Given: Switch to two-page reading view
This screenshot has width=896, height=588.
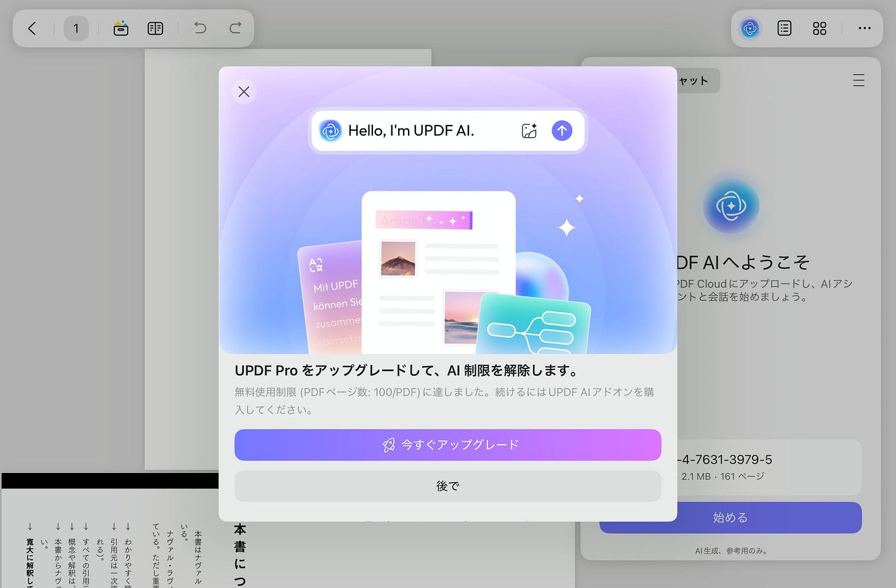Looking at the screenshot, I should click(x=155, y=28).
